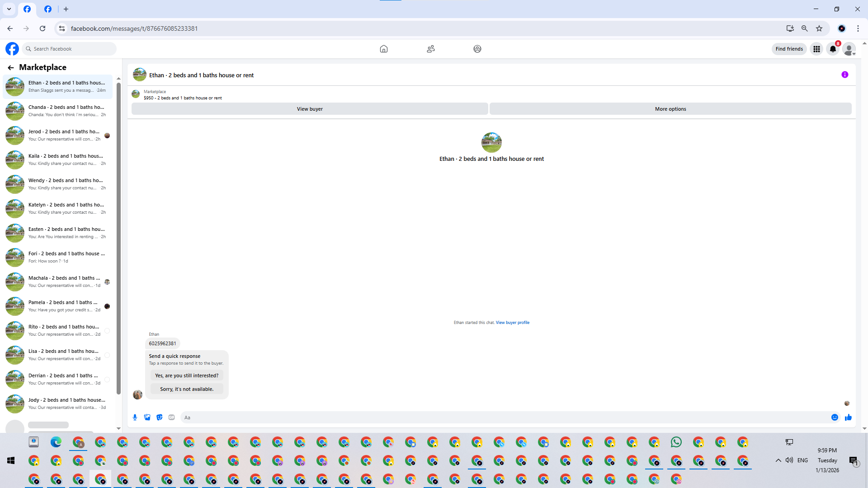Attach a photo with the image icon
This screenshot has width=868, height=488.
147,418
